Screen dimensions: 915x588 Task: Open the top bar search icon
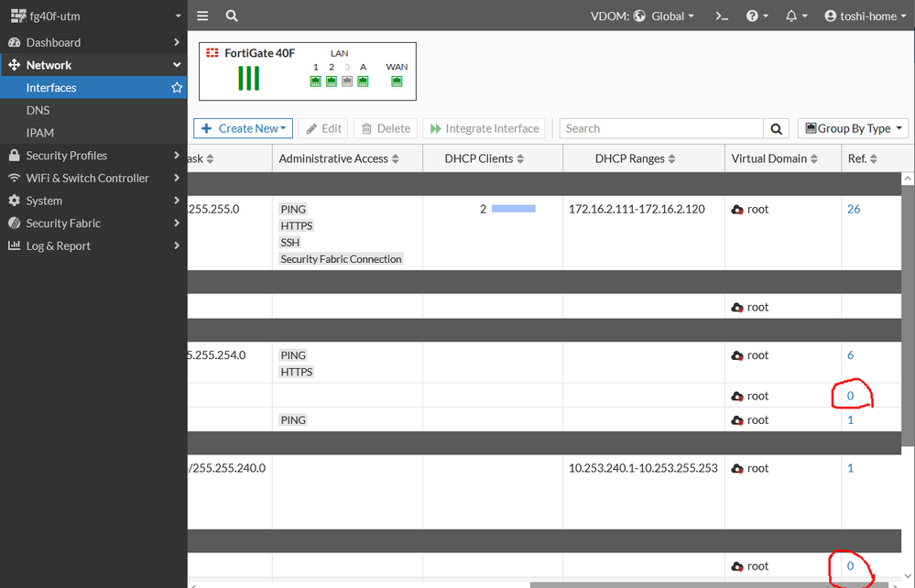pos(232,16)
